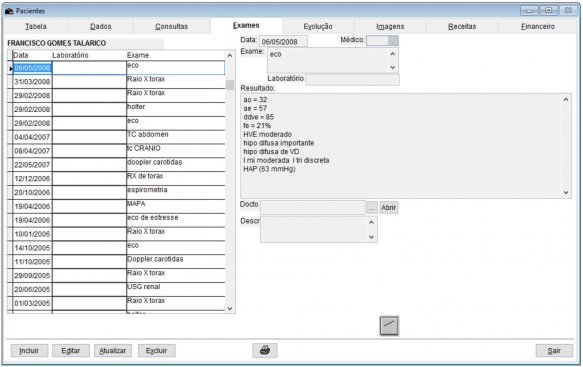Select the exam list scrollbar thumb
Image resolution: width=583 pixels, height=367 pixels.
pos(230,85)
